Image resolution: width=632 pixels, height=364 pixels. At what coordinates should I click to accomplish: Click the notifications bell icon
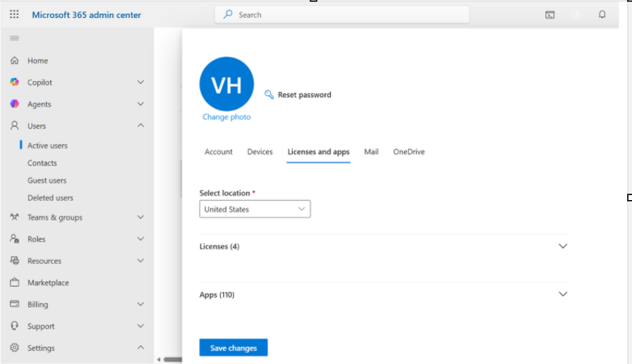(x=602, y=15)
